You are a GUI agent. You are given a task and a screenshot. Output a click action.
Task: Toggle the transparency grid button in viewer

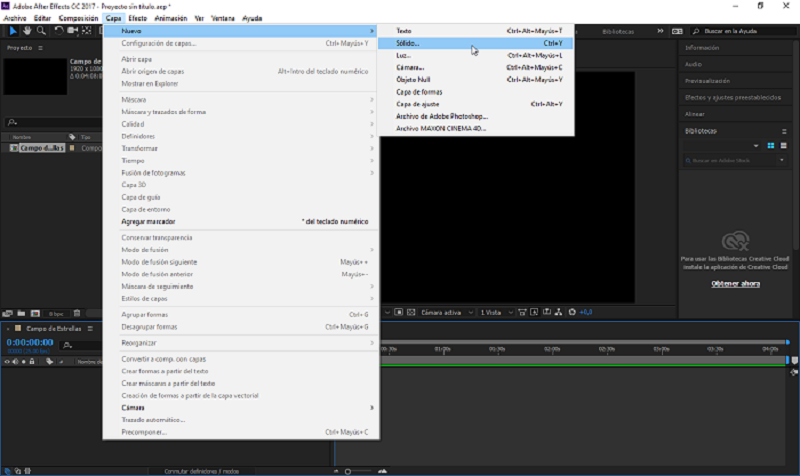pyautogui.click(x=411, y=312)
